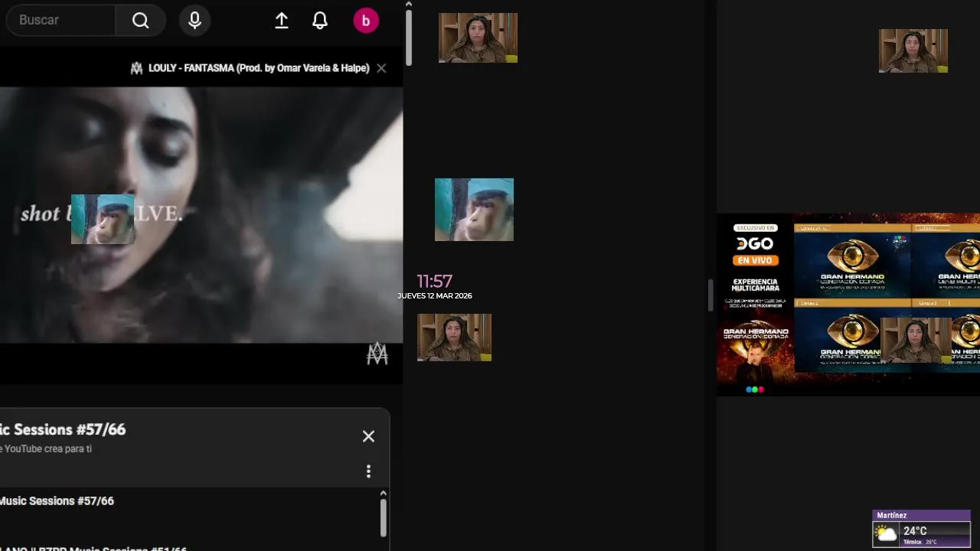Click the EN VIVO orange badge

pos(755,260)
